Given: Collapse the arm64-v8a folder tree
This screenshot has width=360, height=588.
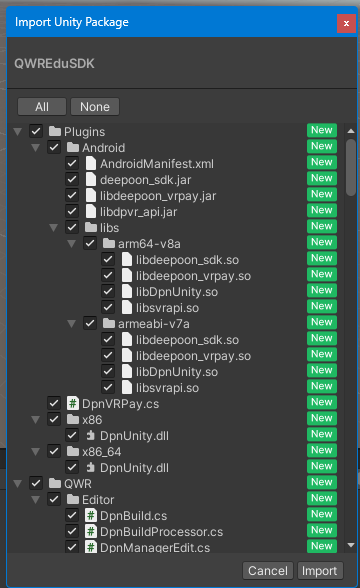Looking at the screenshot, I should [71, 244].
